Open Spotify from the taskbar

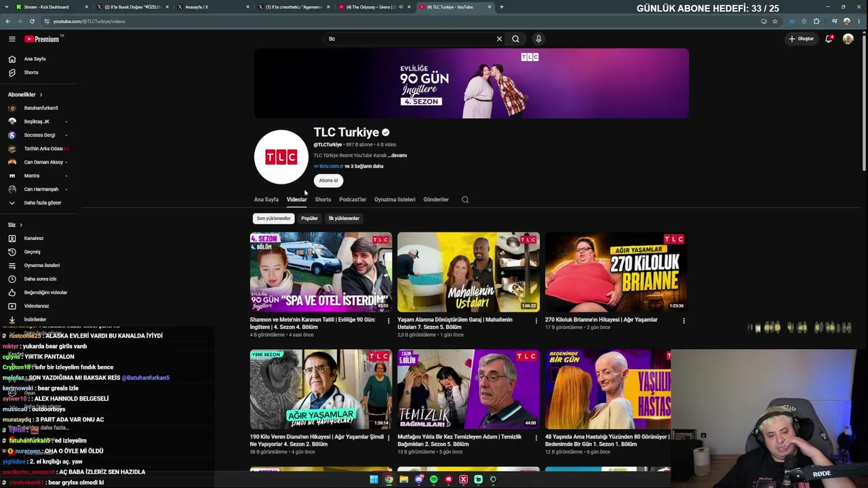[433, 479]
